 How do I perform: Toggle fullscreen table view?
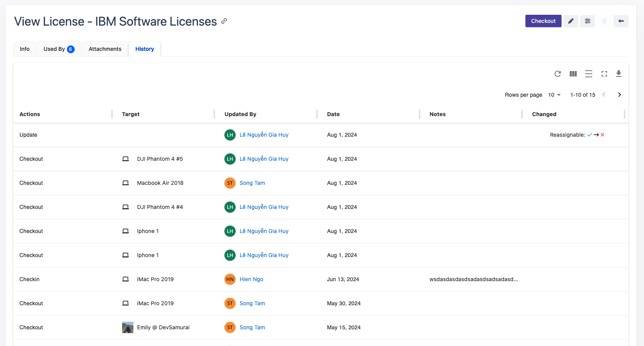coord(604,74)
